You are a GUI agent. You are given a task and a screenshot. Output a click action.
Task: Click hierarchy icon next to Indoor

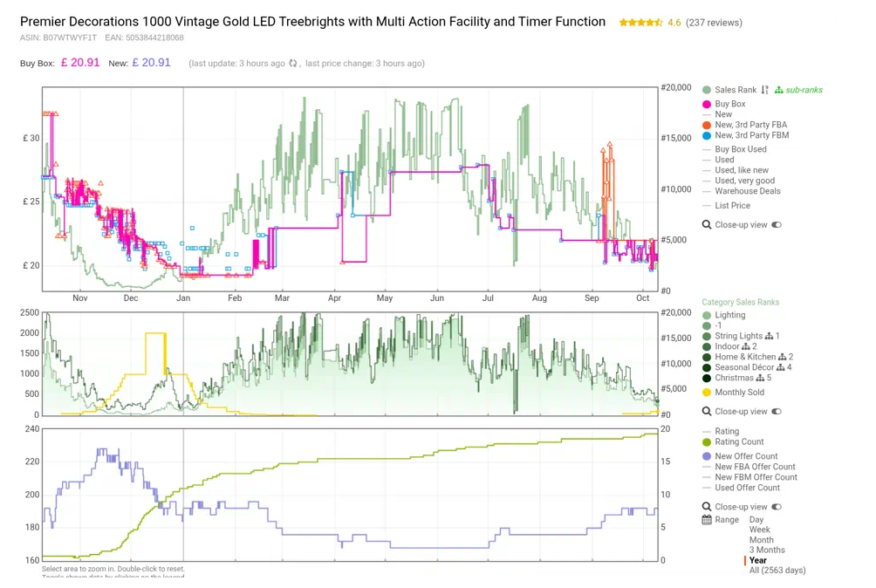point(746,346)
